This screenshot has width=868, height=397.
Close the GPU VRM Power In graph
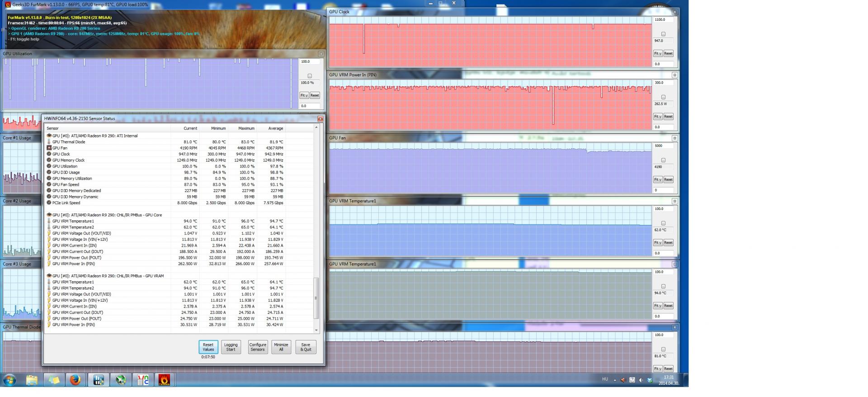(x=675, y=75)
